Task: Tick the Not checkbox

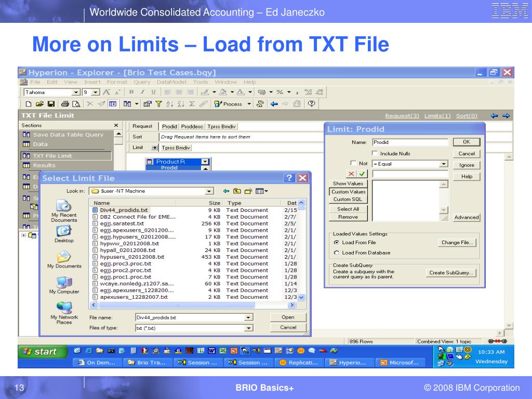Action: [353, 163]
